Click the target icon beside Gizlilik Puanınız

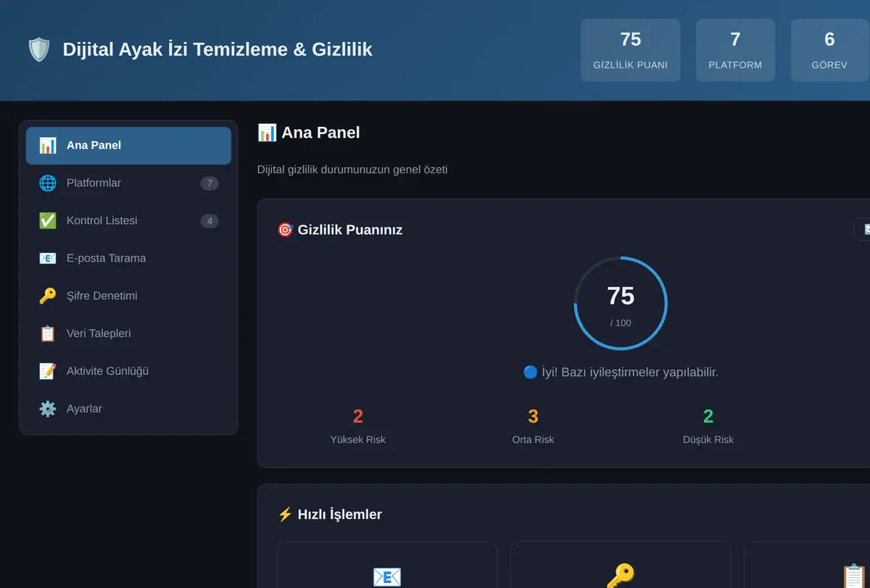point(285,230)
